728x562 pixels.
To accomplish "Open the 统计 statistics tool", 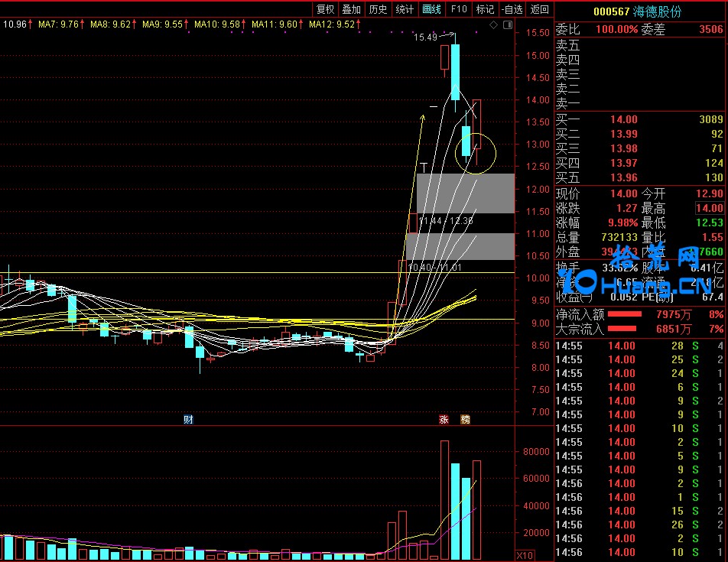I will pyautogui.click(x=405, y=9).
